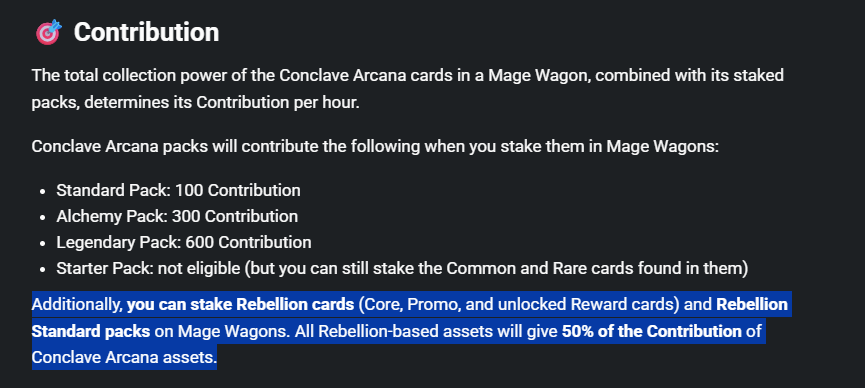
Task: Click bold text 'you can stake Rebellion cards'
Action: click(241, 305)
